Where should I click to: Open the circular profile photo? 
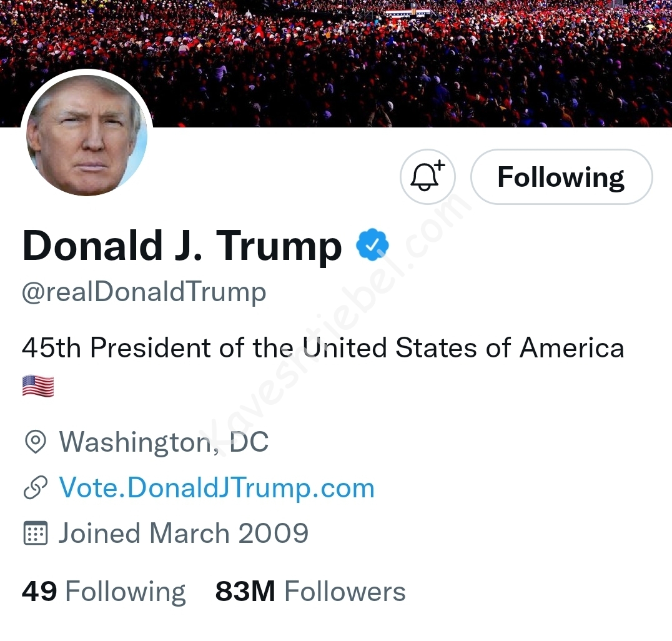pyautogui.click(x=87, y=136)
